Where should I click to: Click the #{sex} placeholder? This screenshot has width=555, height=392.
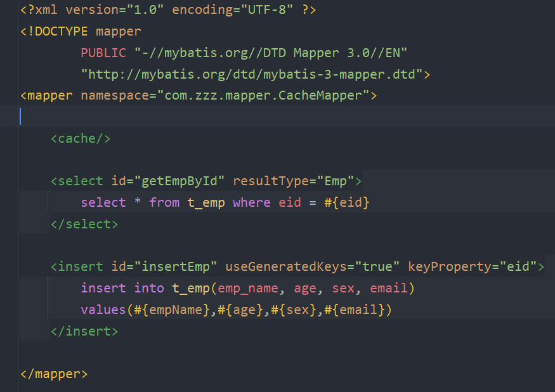click(x=294, y=310)
